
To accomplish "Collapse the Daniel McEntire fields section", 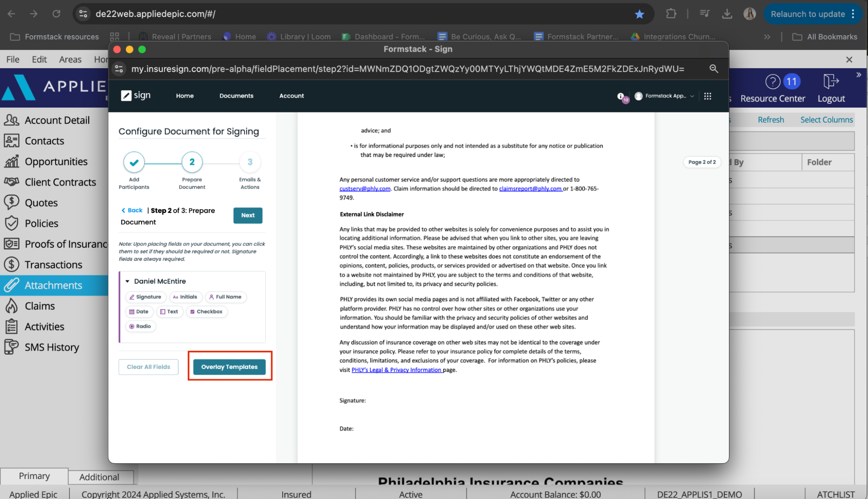I will (127, 281).
